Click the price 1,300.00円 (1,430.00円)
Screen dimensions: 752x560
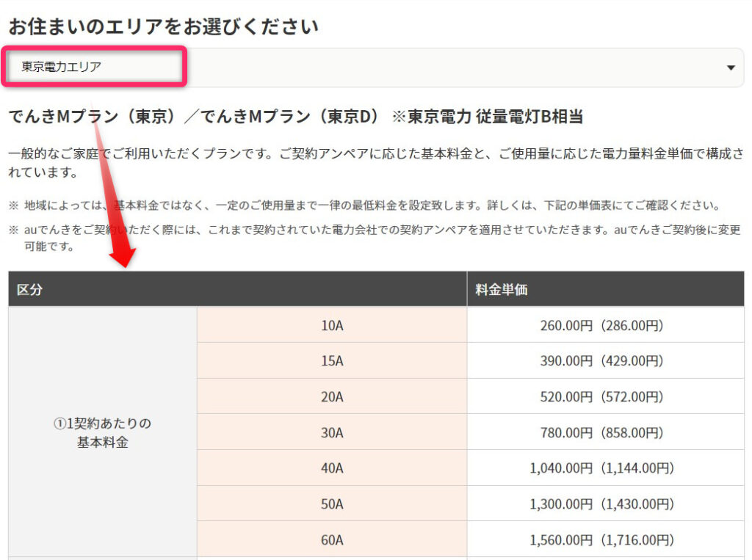coord(601,504)
